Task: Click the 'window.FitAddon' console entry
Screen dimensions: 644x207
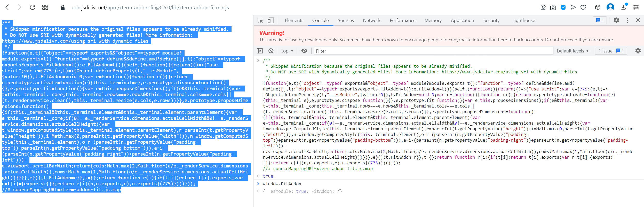Action: [x=282, y=184]
